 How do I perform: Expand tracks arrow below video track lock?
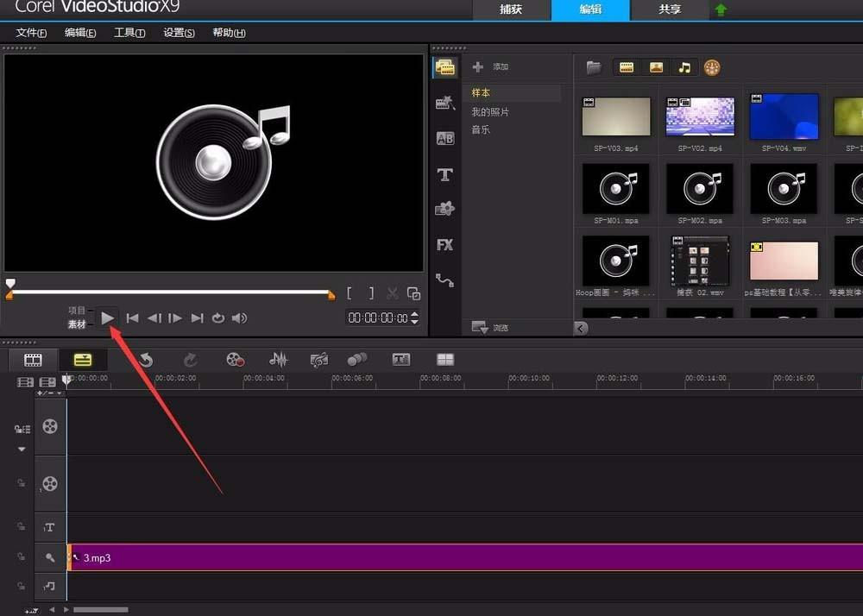tap(22, 449)
